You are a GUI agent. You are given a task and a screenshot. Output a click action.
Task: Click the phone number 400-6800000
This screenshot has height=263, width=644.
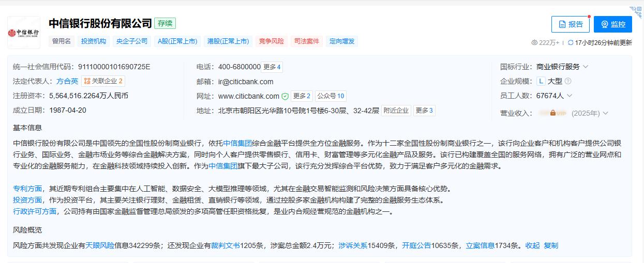pyautogui.click(x=239, y=67)
